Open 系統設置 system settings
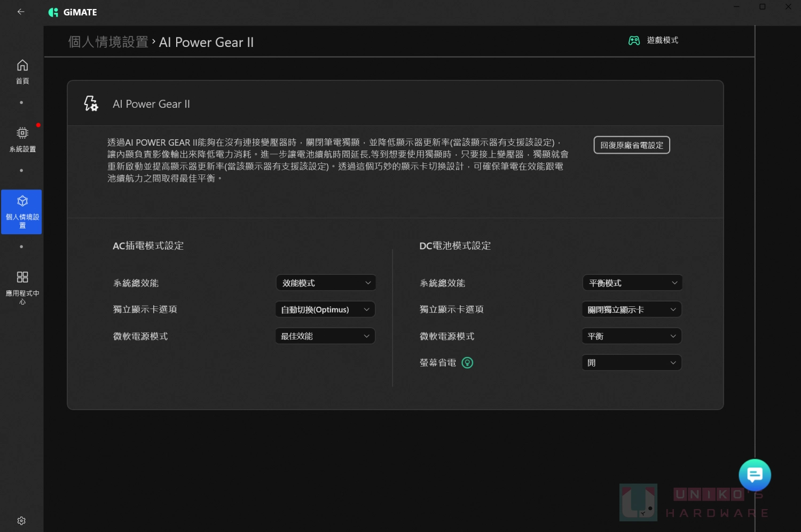801x532 pixels. [22, 140]
